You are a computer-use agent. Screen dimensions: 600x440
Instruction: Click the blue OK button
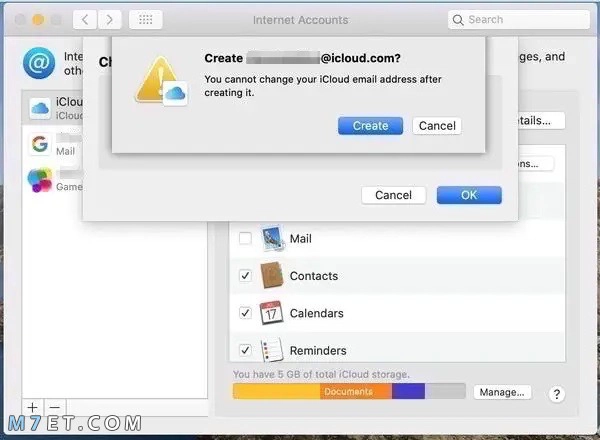pyautogui.click(x=469, y=195)
